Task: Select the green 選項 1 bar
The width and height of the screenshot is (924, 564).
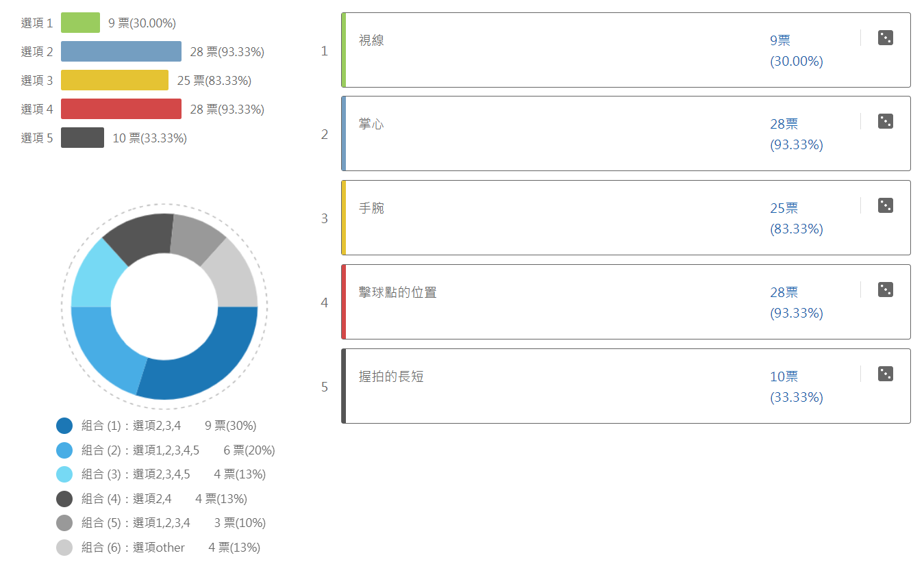Action: pos(80,23)
